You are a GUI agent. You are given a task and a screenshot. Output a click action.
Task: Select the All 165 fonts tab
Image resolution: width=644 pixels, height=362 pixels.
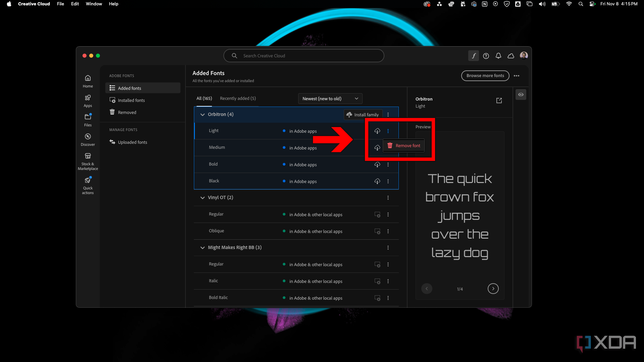coord(204,98)
